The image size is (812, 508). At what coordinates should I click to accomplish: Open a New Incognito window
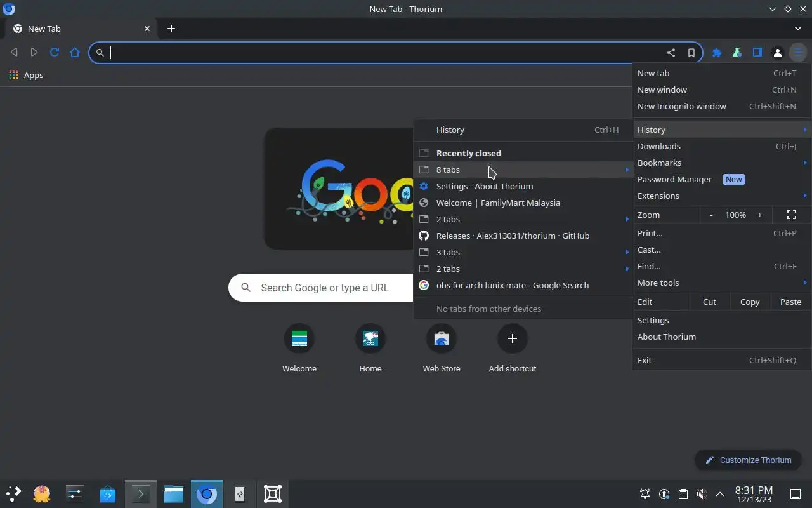[722, 106]
